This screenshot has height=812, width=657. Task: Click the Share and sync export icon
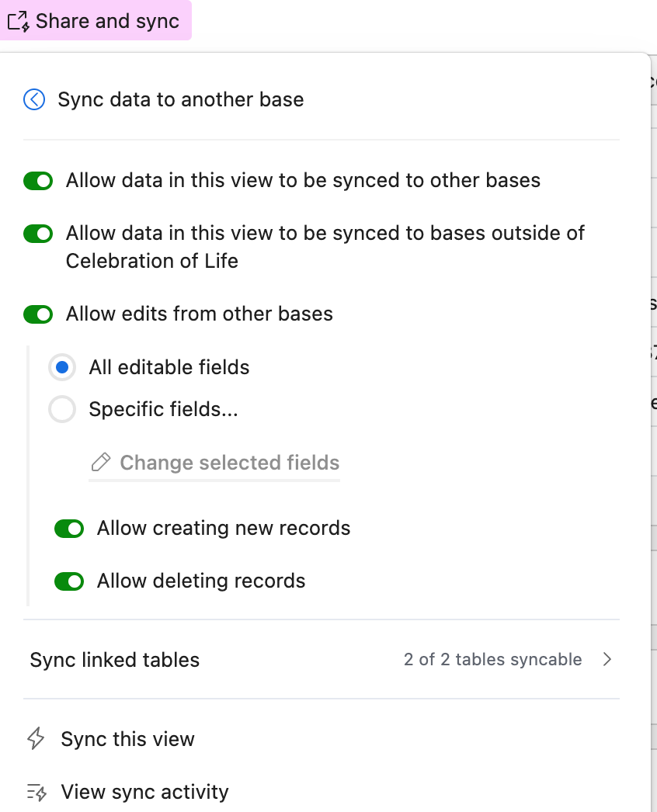(18, 21)
